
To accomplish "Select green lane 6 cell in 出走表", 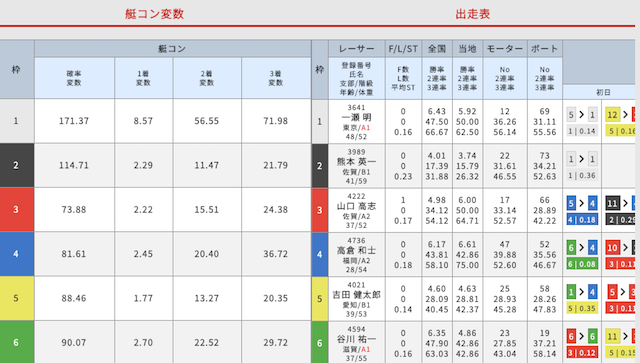I will click(x=320, y=342).
